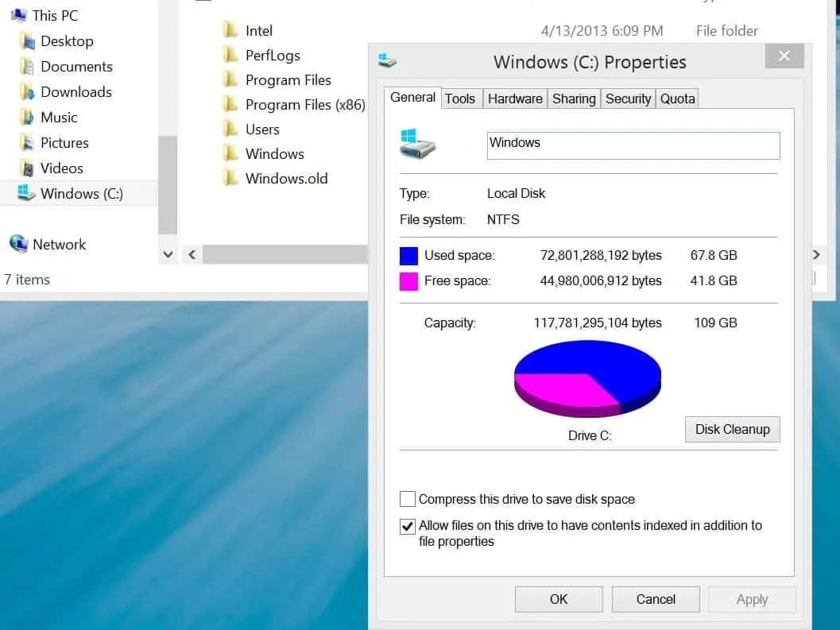
Task: Click the Apply button
Action: (752, 599)
